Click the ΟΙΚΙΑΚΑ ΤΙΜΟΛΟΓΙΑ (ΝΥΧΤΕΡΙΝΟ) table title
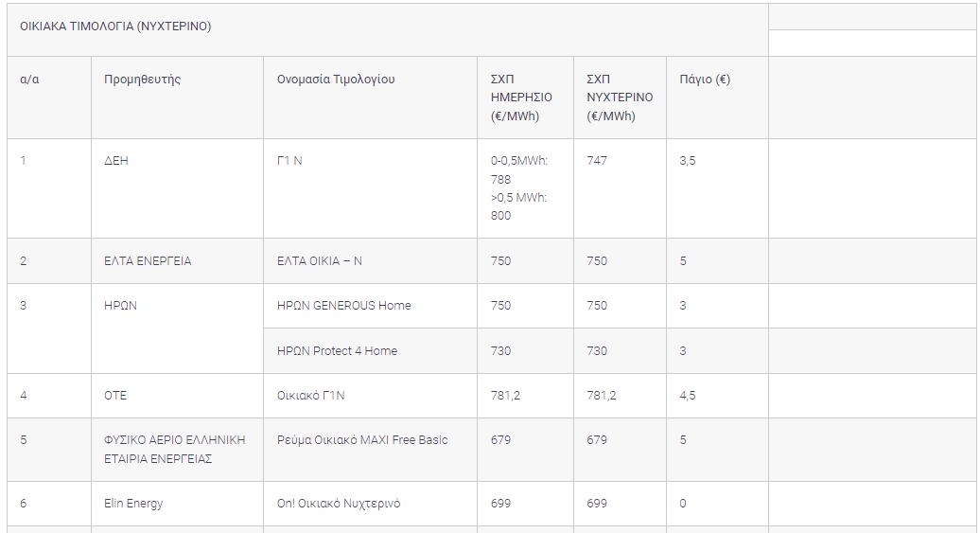 coord(115,27)
